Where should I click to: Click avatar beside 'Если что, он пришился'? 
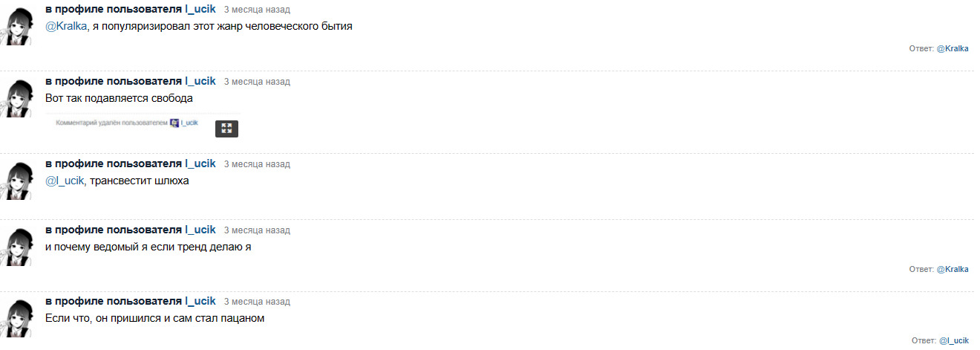click(17, 318)
